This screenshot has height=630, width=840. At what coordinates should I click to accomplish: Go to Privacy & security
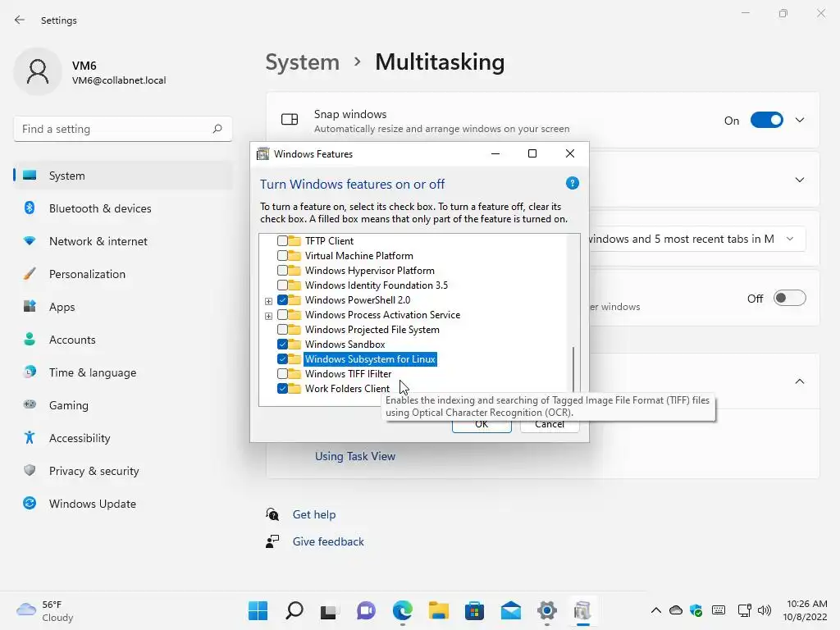(x=123, y=471)
